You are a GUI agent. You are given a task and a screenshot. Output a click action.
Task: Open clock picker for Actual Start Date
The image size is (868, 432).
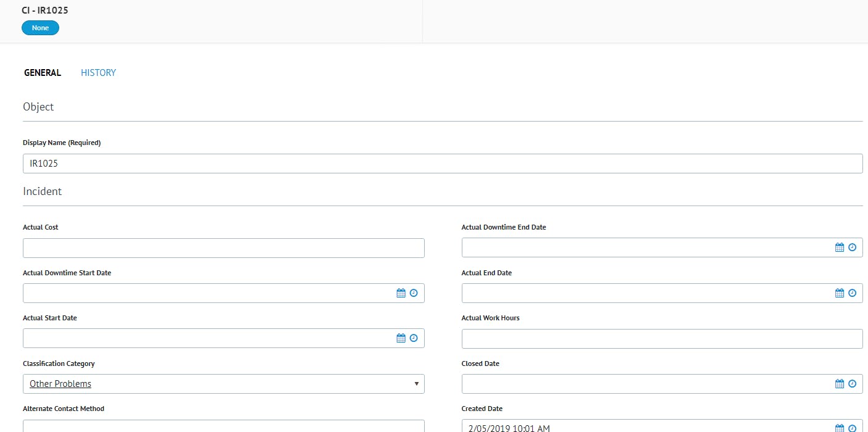[x=414, y=338]
